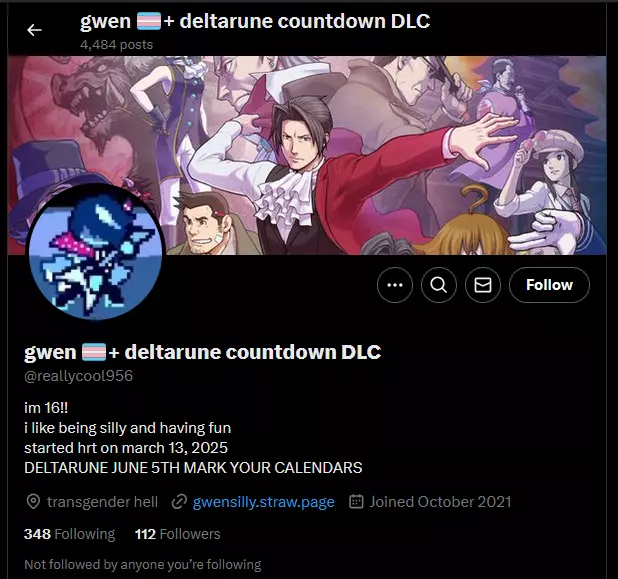Click 'Not followed by anyone you're following'
The image size is (618, 579).
(x=143, y=564)
